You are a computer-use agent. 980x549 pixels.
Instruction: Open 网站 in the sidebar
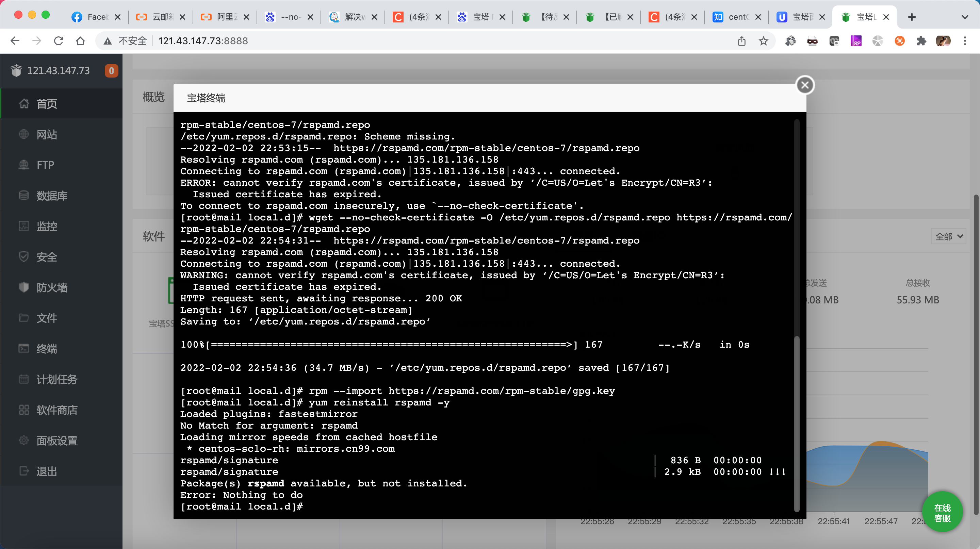[x=61, y=134]
